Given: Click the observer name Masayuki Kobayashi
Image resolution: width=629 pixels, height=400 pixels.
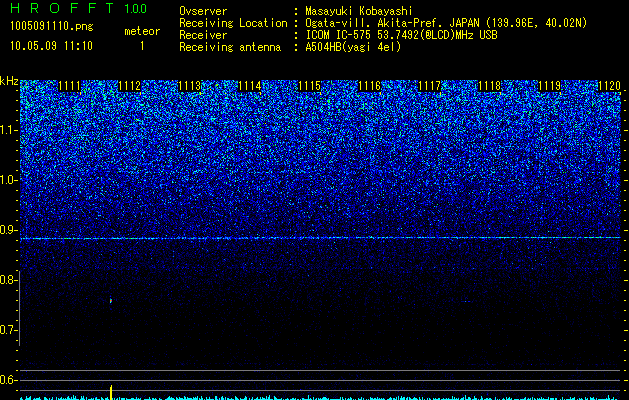Looking at the screenshot, I should click(359, 11).
